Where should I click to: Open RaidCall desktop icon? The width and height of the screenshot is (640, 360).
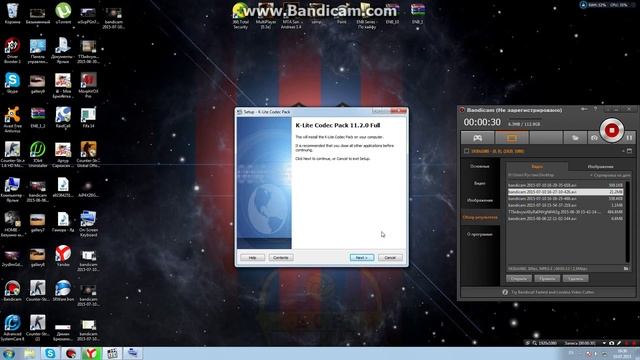[x=63, y=118]
